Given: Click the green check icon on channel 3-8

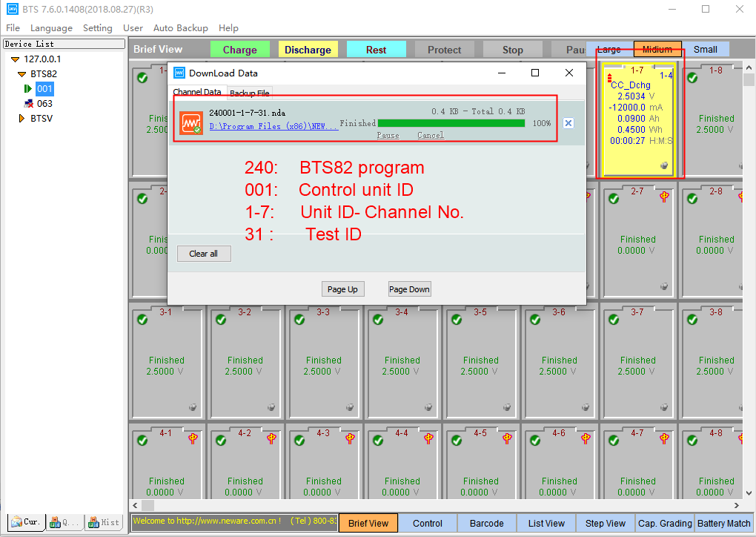Looking at the screenshot, I should [692, 320].
